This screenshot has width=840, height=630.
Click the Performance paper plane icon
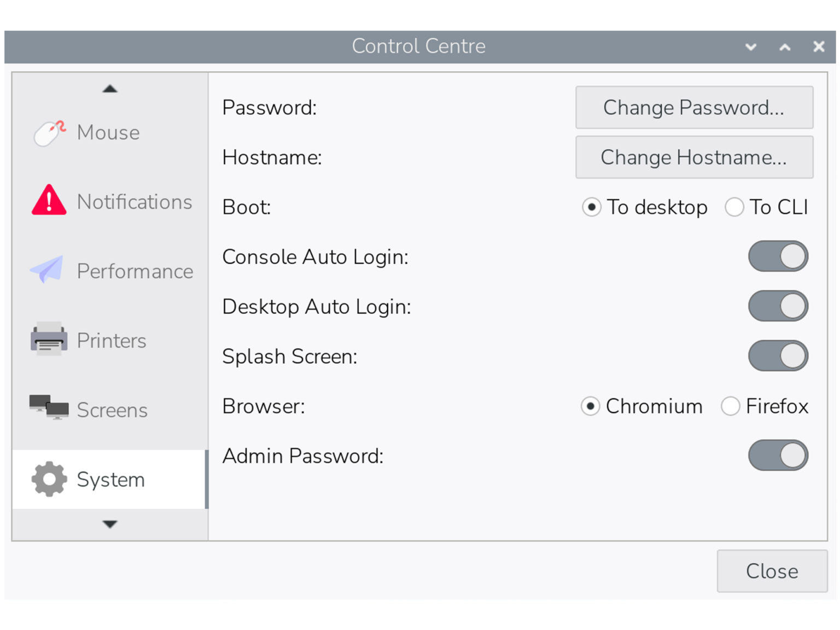tap(48, 270)
